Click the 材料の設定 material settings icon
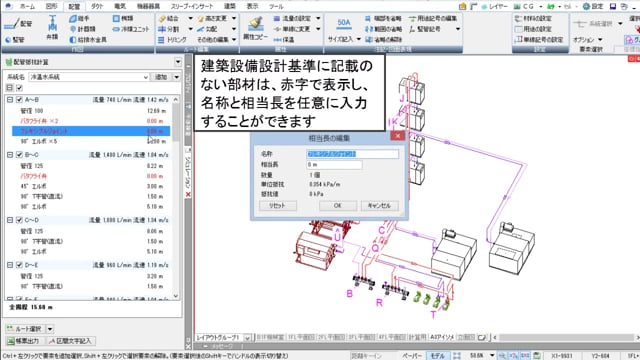This screenshot has width=640, height=360. (533, 18)
